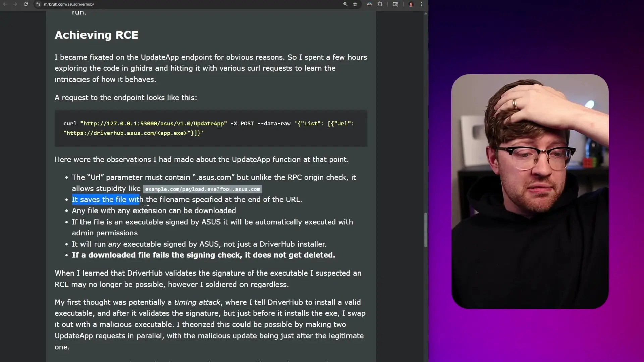Click the bold bullet about the failed signing check
644x362 pixels.
(x=204, y=255)
